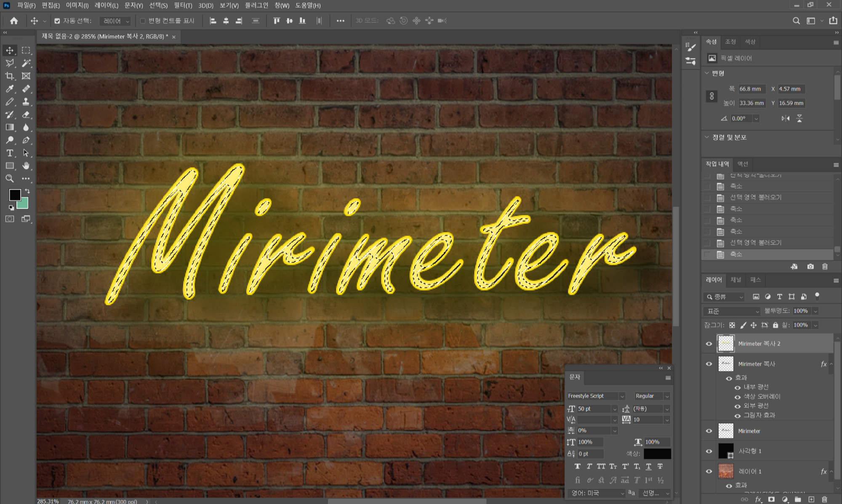The image size is (842, 504).
Task: Select the Zoom tool in toolbar
Action: 9,179
